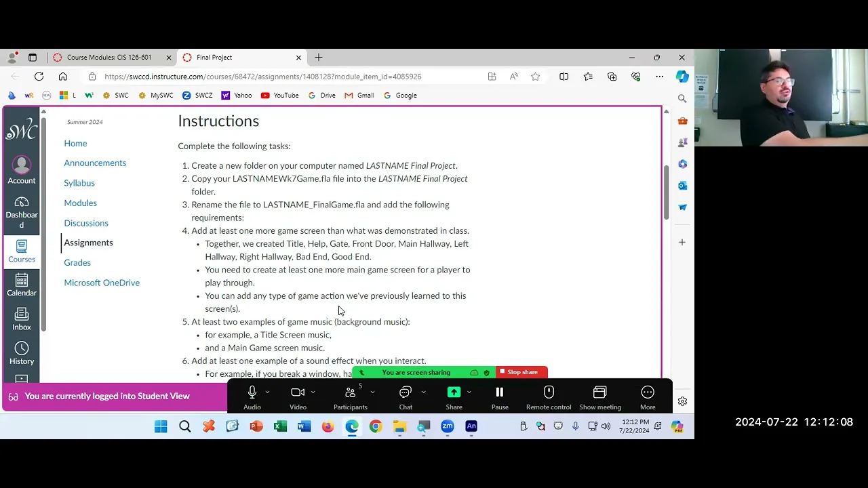Go to the Canvas Dashboard
The height and width of the screenshot is (488, 868).
[x=22, y=212]
